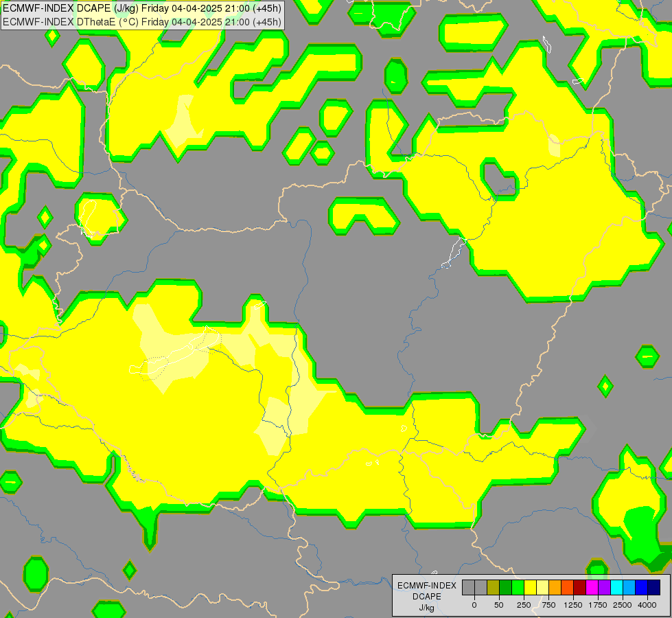The height and width of the screenshot is (618, 672).
Task: Click the legend value 750
Action: (548, 605)
